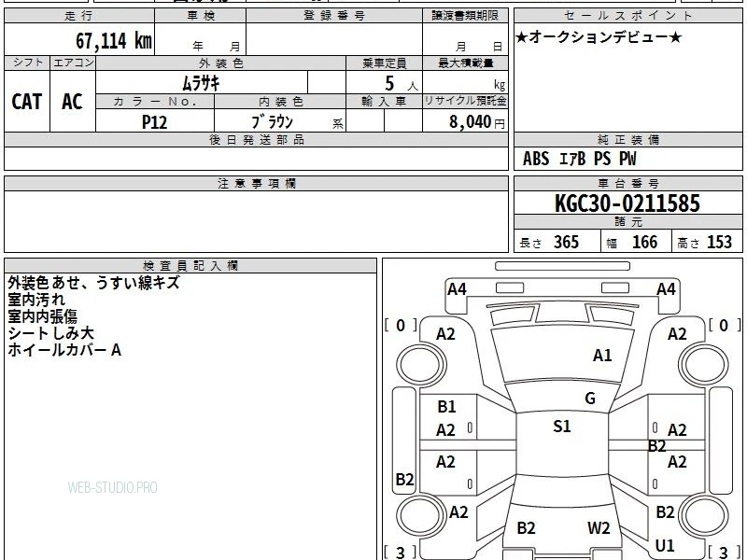This screenshot has width=747, height=560.
Task: Click the mileage value 67,114 km
Action: [114, 40]
